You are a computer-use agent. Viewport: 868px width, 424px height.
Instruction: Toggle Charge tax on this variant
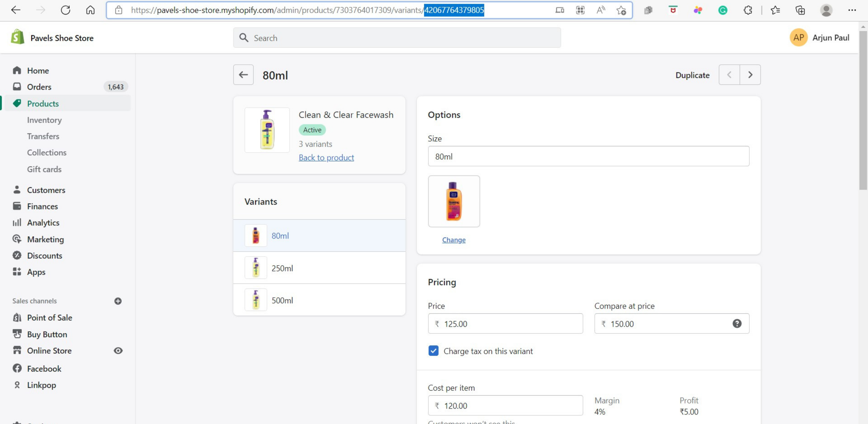coord(433,351)
